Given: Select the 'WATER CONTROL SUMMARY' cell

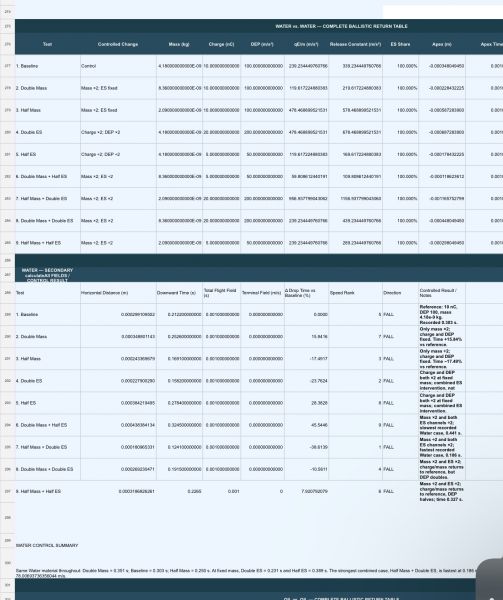Looking at the screenshot, I should [x=47, y=545].
